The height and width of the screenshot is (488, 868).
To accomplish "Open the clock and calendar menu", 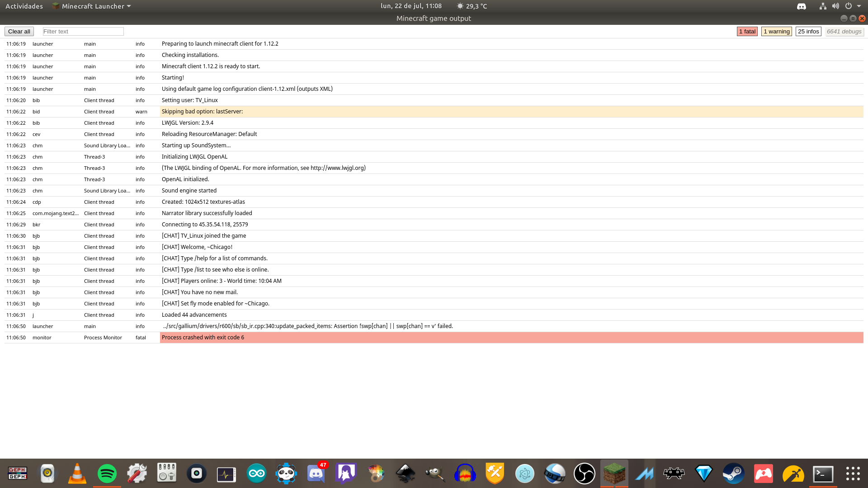I will [411, 6].
